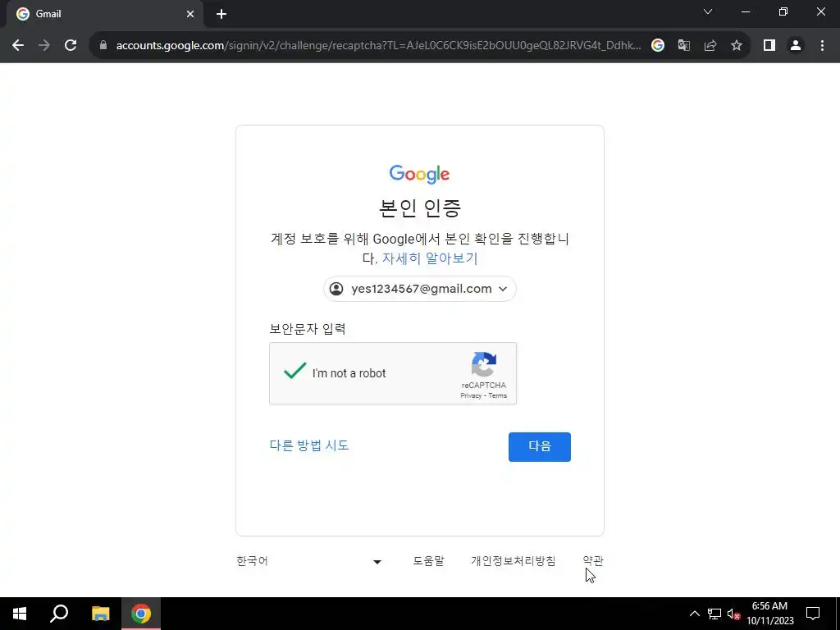Open the Windows Start menu
The image size is (840, 630).
20,614
